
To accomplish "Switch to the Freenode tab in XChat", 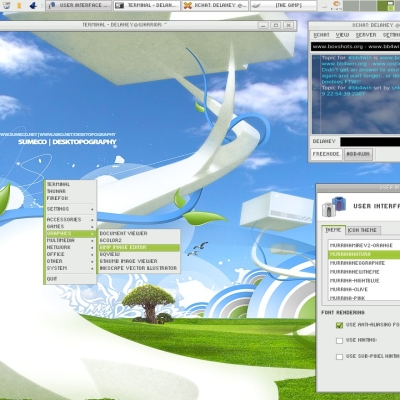I will pyautogui.click(x=326, y=154).
